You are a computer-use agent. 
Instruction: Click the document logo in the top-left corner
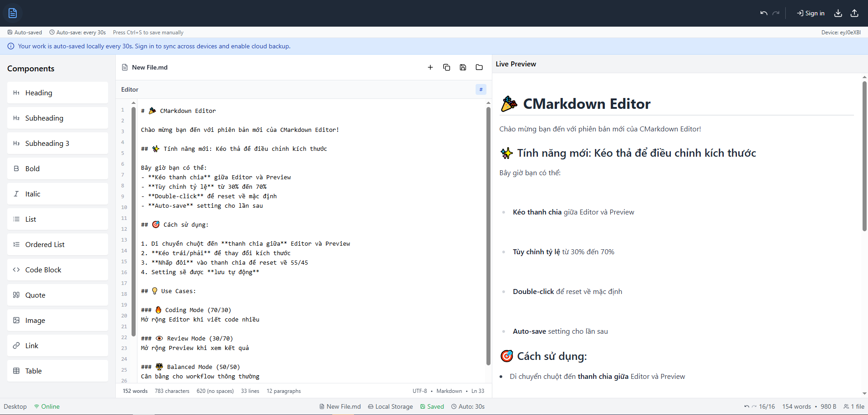(12, 13)
